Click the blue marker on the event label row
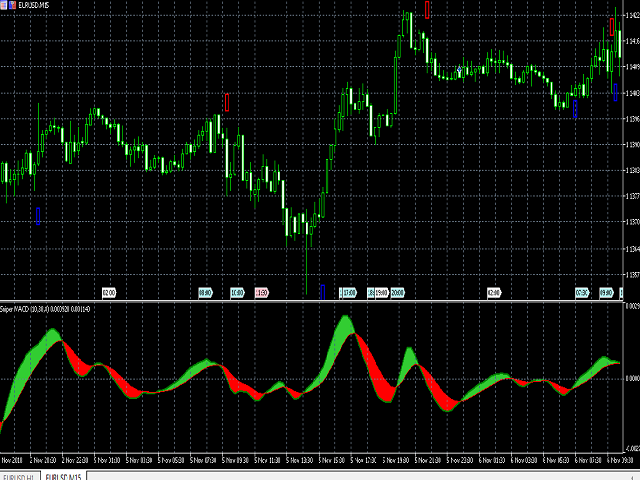This screenshot has width=640, height=480. 322,292
